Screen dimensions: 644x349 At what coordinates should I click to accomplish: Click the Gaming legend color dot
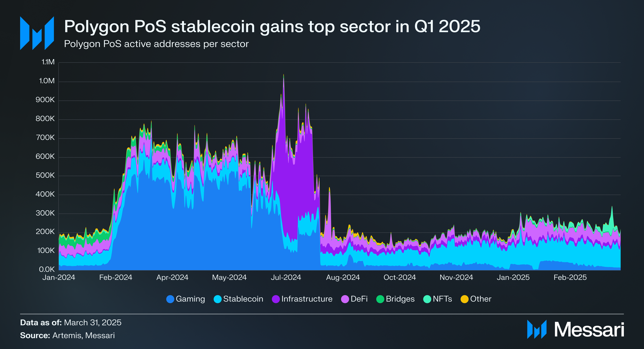pos(170,299)
